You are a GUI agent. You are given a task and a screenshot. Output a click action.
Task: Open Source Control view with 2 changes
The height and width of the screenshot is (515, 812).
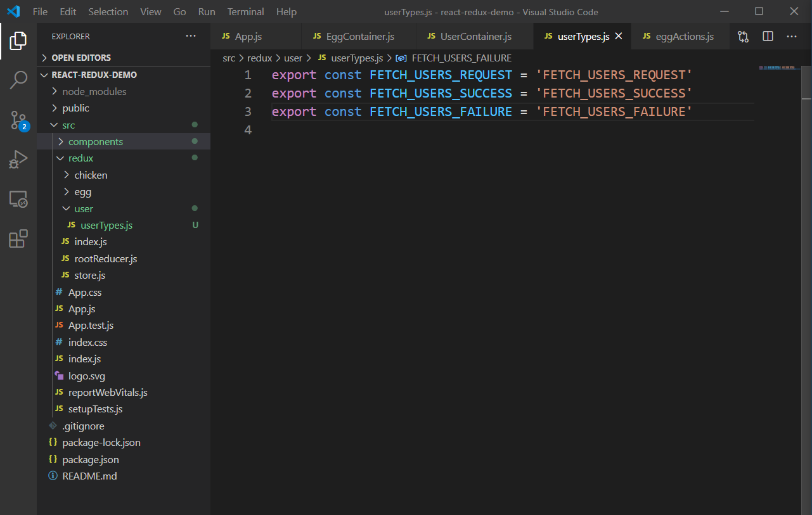coord(18,120)
